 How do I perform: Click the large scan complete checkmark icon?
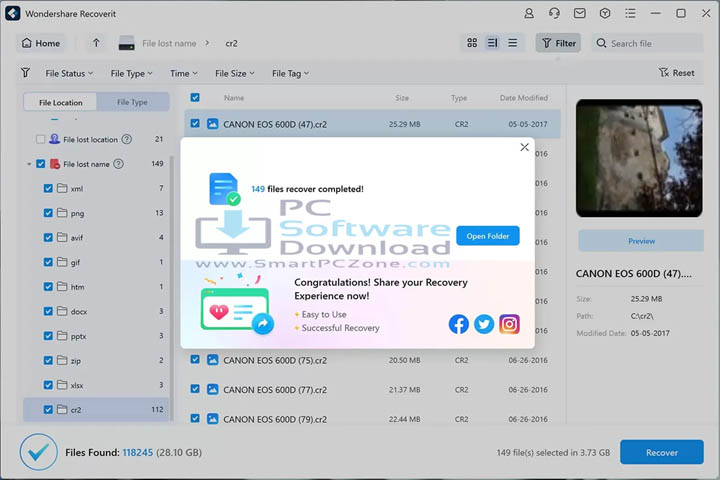39,452
